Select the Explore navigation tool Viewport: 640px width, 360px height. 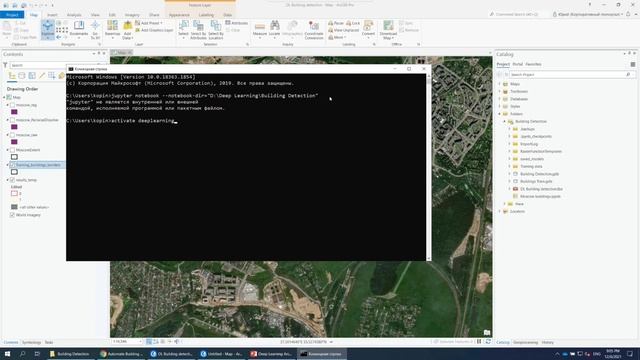point(48,29)
